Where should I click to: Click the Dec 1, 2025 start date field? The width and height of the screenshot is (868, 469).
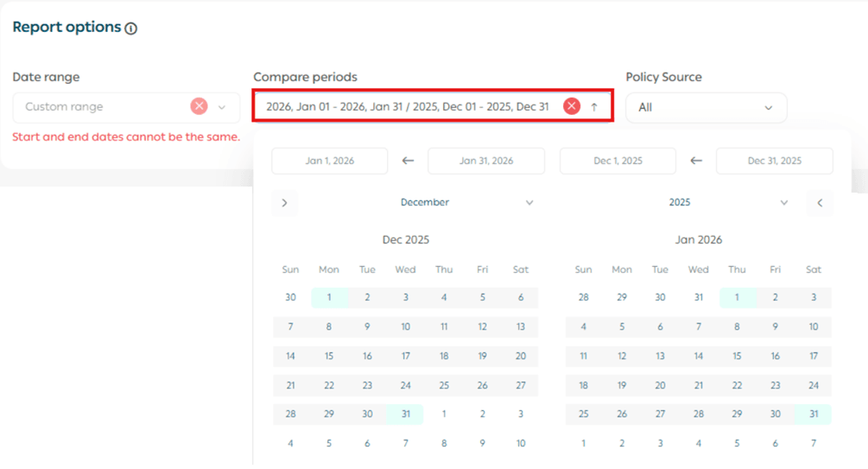[x=618, y=161]
